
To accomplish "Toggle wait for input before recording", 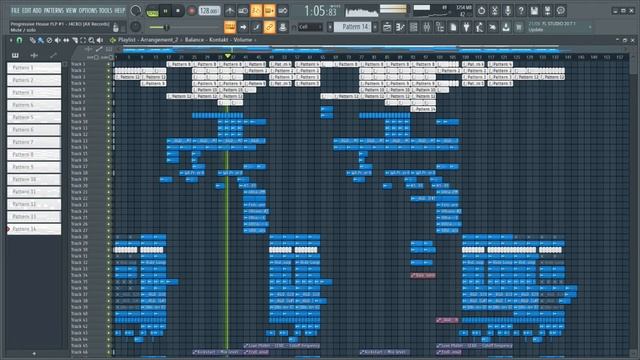I will tap(243, 11).
